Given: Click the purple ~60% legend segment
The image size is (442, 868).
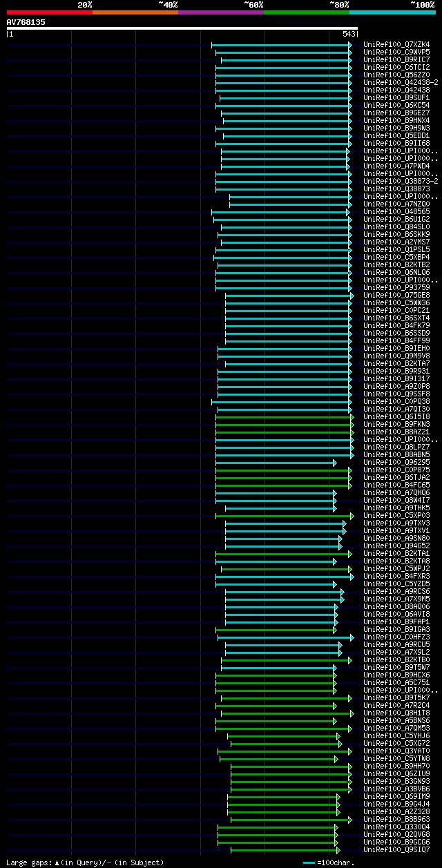Looking at the screenshot, I should pos(221,12).
